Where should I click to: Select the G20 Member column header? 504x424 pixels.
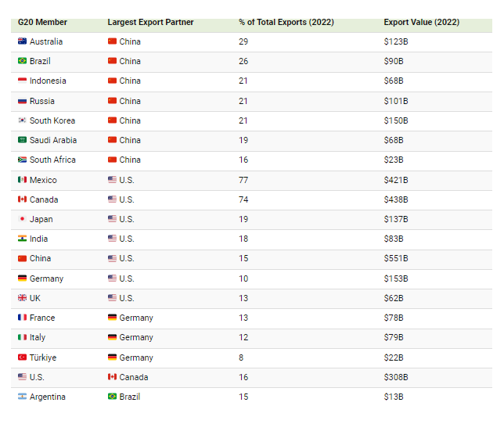42,22
